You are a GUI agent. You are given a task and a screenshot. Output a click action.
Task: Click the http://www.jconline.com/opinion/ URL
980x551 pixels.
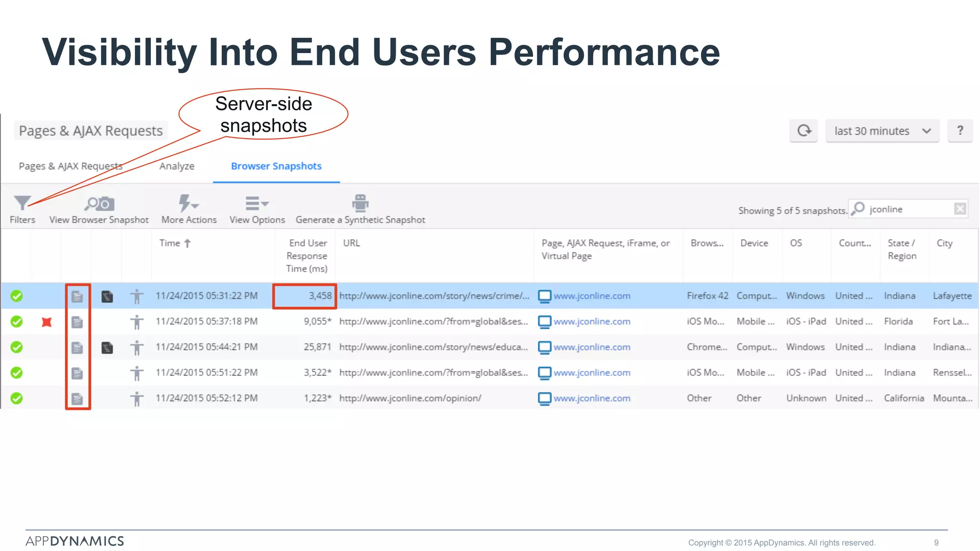pyautogui.click(x=410, y=398)
